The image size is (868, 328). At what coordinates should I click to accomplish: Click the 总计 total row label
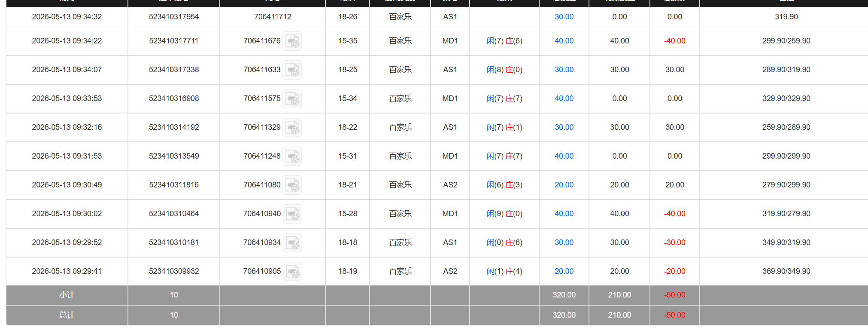pos(67,315)
